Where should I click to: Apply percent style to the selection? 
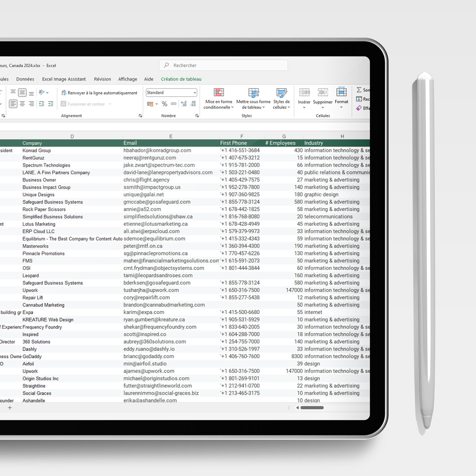point(164,104)
